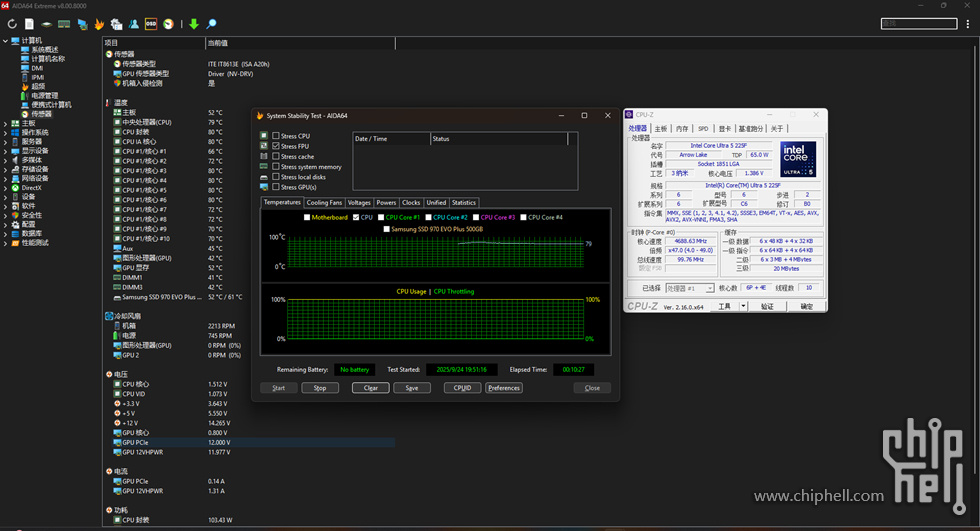Expand the DirectX tree node
980x531 pixels.
(6, 187)
